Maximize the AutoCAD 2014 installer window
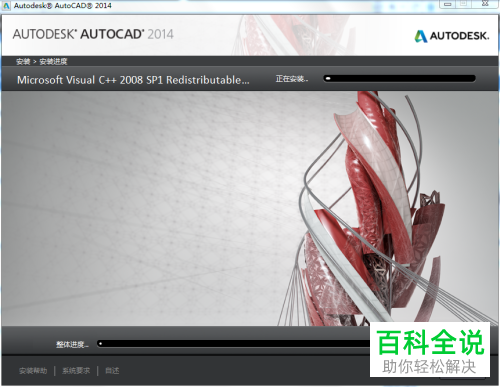 tap(464, 4)
